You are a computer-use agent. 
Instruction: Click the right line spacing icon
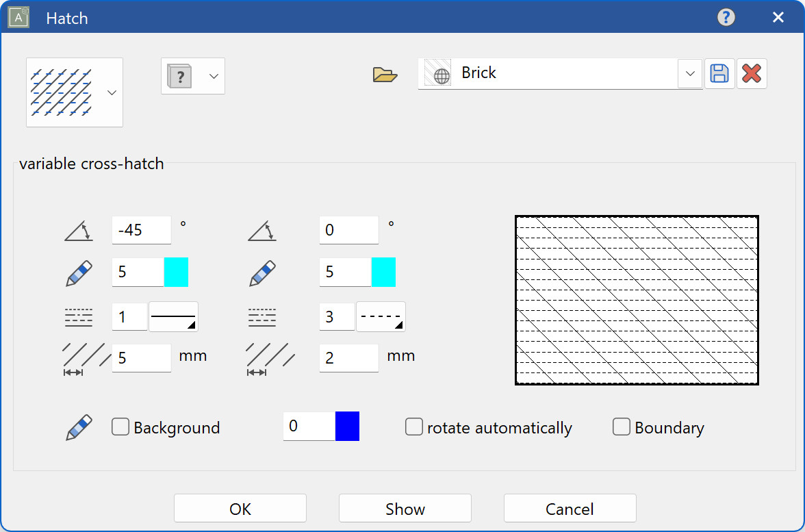pos(271,356)
